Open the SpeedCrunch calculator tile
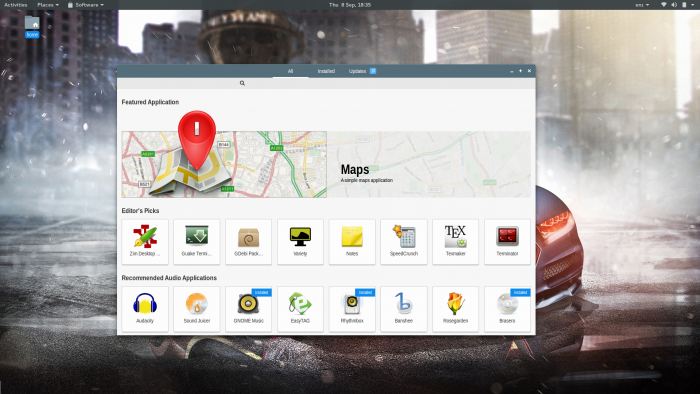Image resolution: width=700 pixels, height=394 pixels. (x=404, y=241)
